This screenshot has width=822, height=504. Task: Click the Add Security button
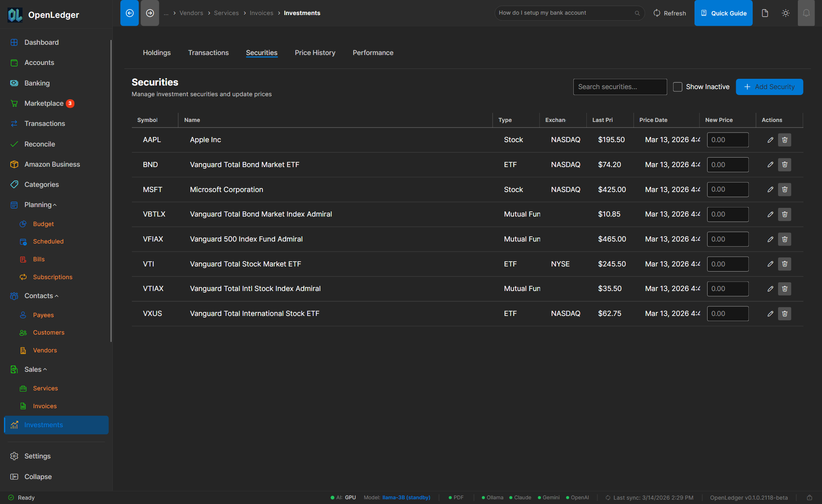coord(769,87)
